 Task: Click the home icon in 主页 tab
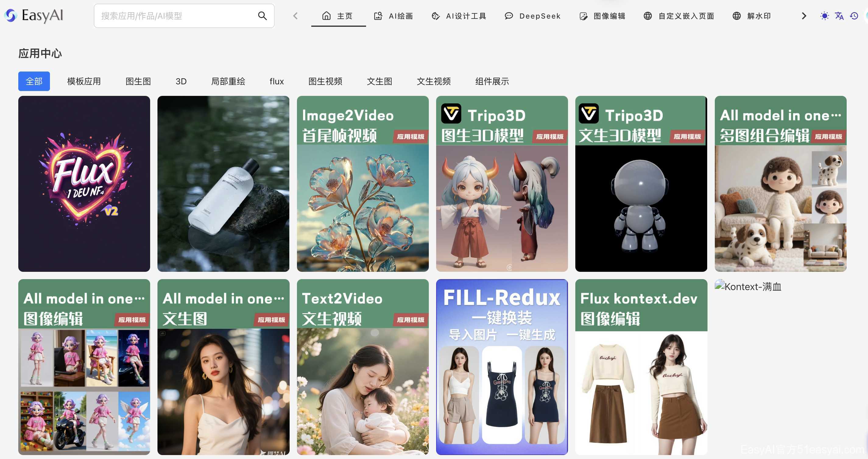[x=326, y=16]
